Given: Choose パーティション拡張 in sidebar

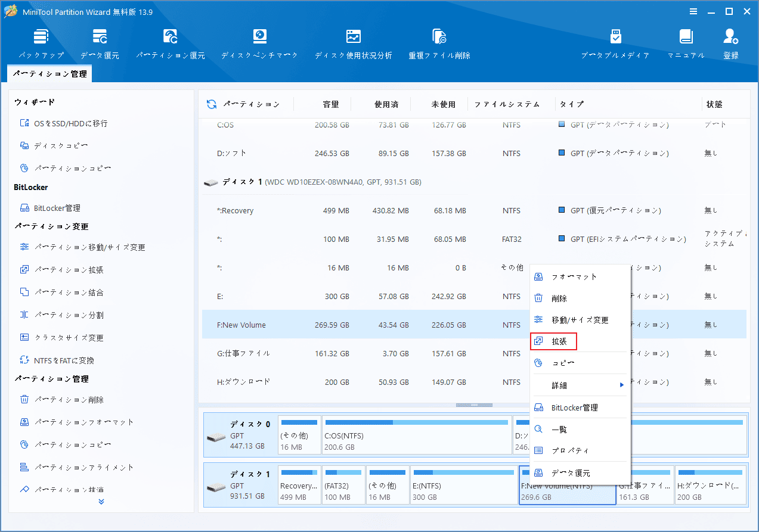Looking at the screenshot, I should pyautogui.click(x=61, y=270).
